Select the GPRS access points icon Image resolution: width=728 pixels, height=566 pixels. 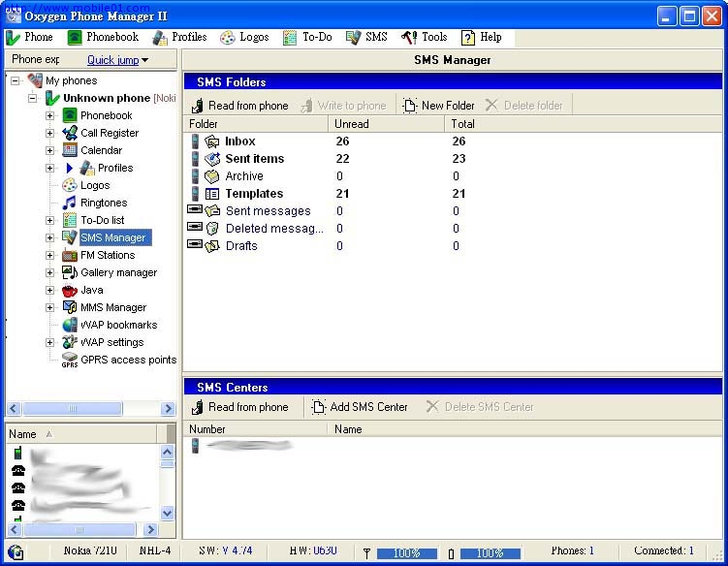70,360
